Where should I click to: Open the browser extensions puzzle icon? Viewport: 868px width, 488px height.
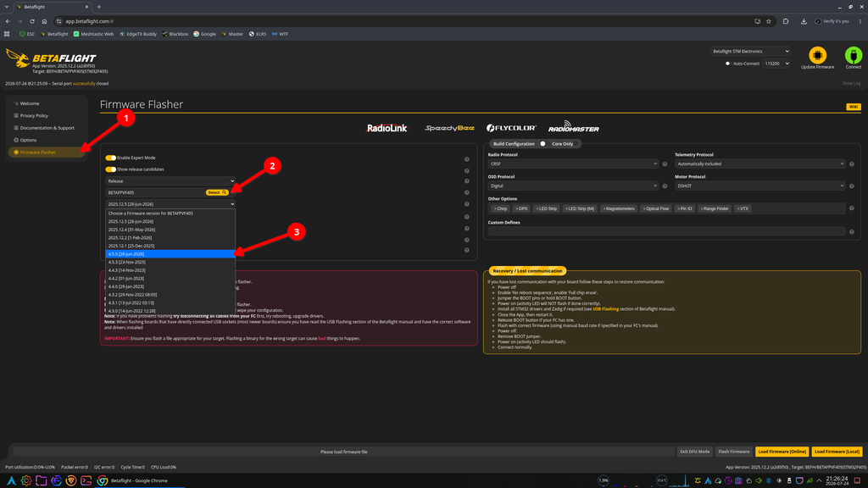click(786, 21)
